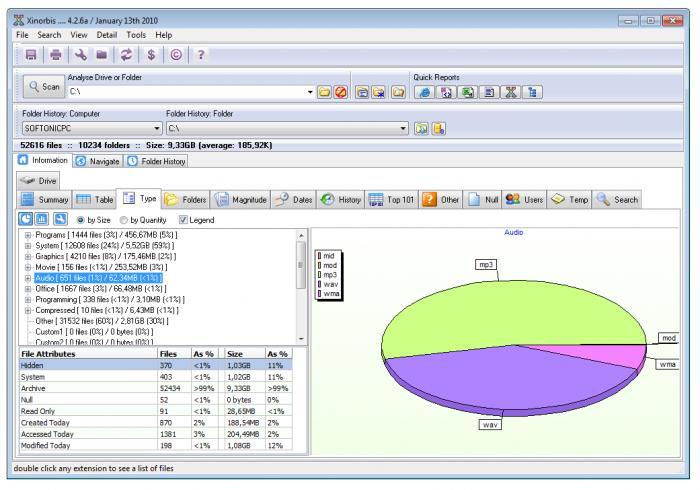Click the question mark help icon
The height and width of the screenshot is (490, 700).
tap(200, 55)
